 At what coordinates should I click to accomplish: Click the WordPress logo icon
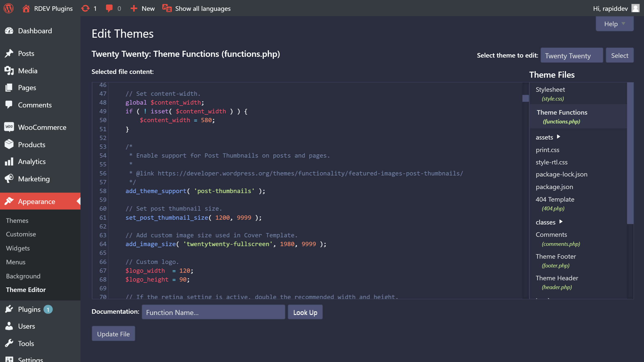(x=9, y=8)
